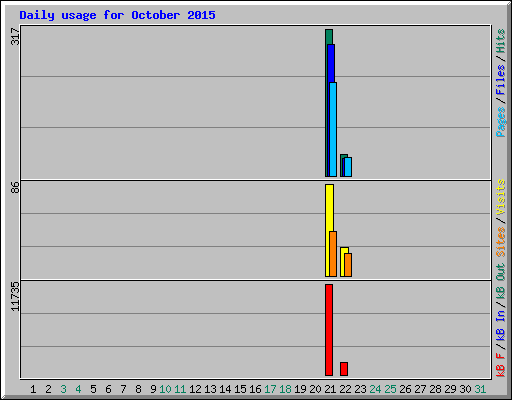The width and height of the screenshot is (512, 400).
Task: Click green day 31 on the x-axis
Action: point(480,389)
